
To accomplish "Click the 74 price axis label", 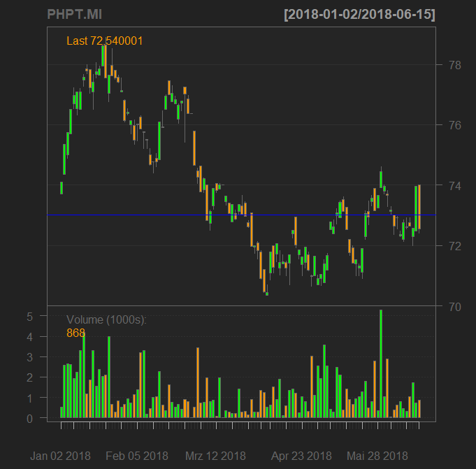I will pos(454,186).
